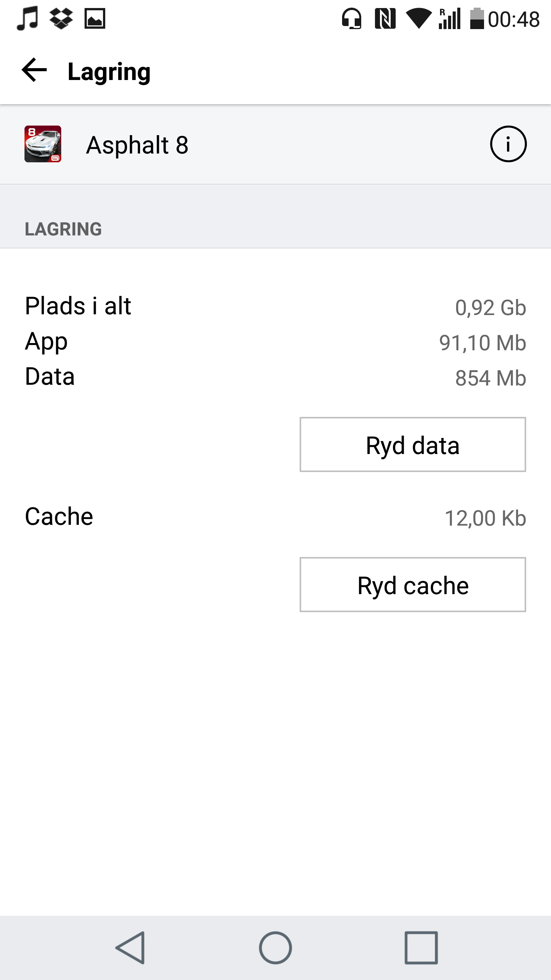Open recent apps with the square button
The image size is (551, 980).
421,948
